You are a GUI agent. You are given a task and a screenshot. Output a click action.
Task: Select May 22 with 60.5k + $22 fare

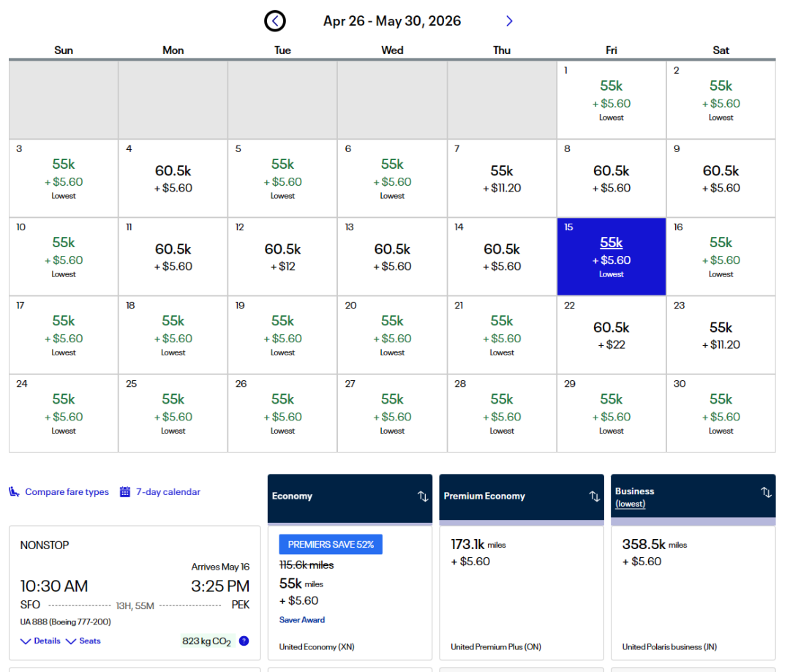pos(611,335)
